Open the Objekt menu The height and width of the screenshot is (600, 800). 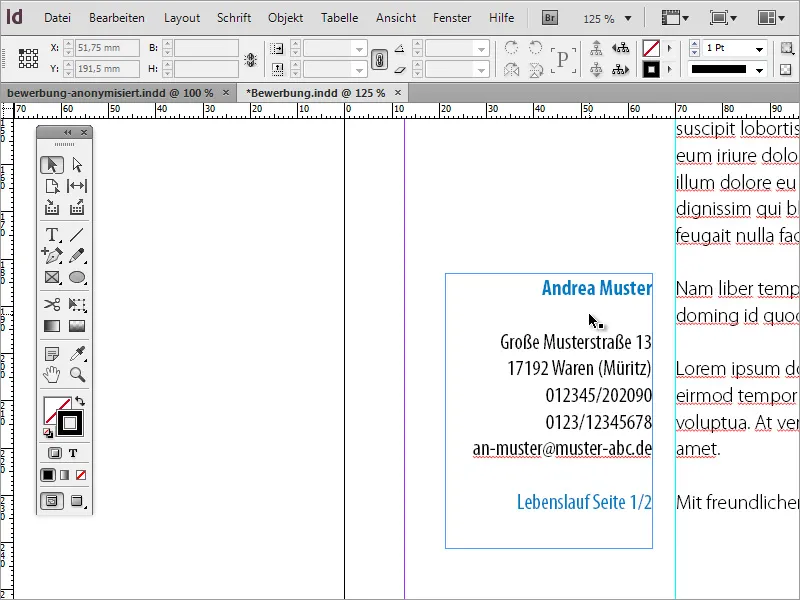(x=285, y=18)
